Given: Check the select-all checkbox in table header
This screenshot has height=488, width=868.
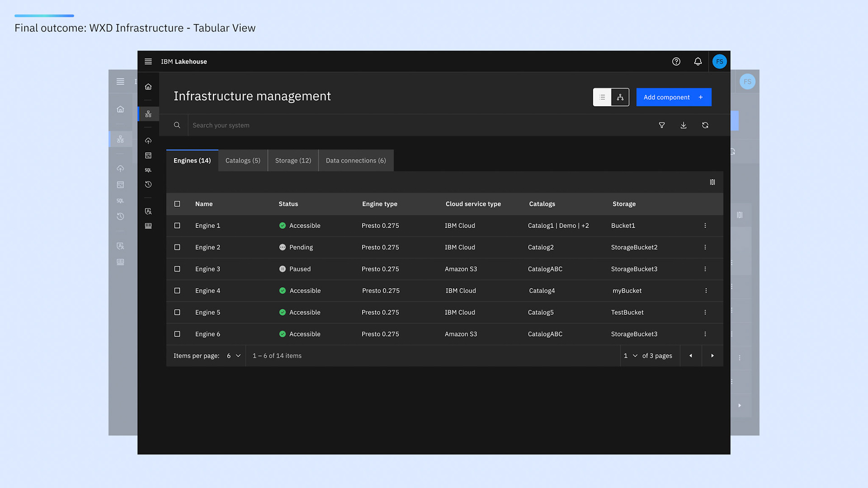Looking at the screenshot, I should [177, 204].
